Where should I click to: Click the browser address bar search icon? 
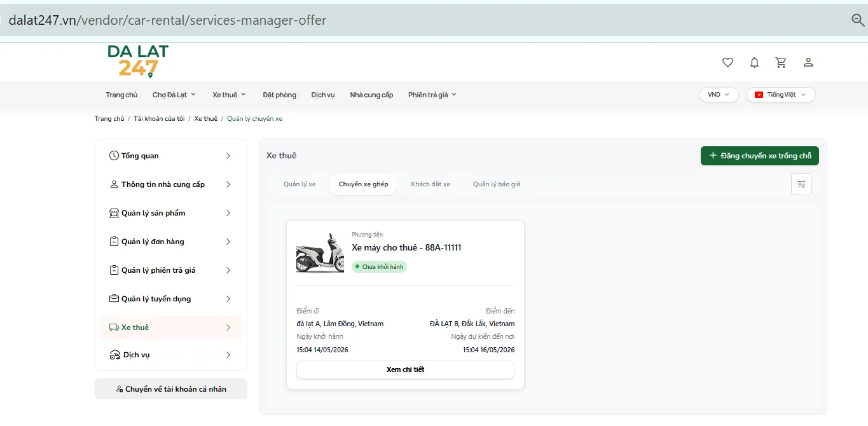[858, 20]
